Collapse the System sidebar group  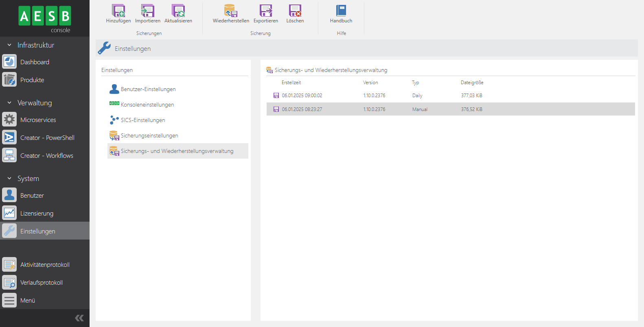pyautogui.click(x=9, y=179)
